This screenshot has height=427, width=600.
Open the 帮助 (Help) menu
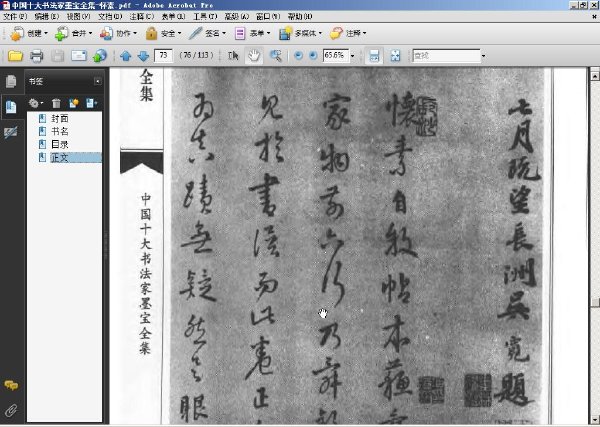[300, 16]
